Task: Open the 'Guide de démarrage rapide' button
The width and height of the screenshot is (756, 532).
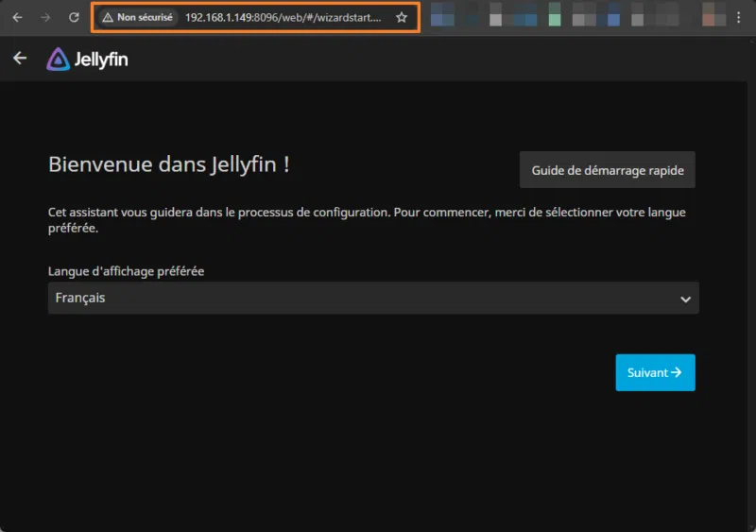Action: [x=607, y=170]
